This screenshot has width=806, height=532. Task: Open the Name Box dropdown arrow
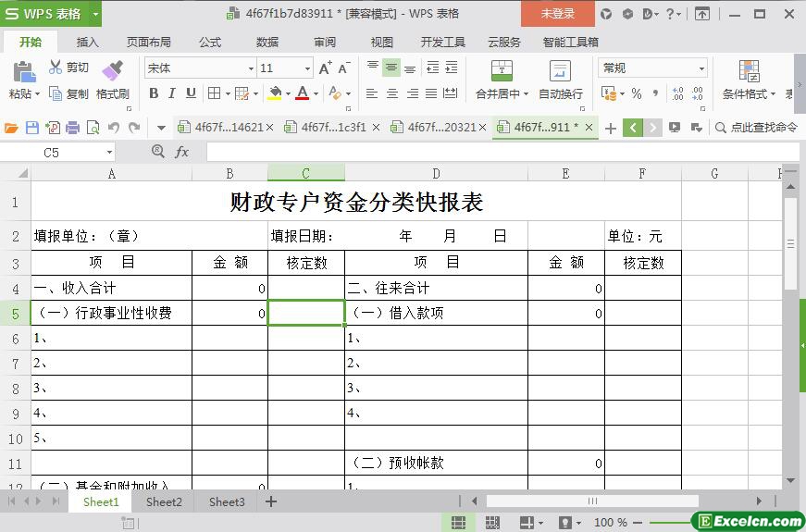pyautogui.click(x=109, y=153)
